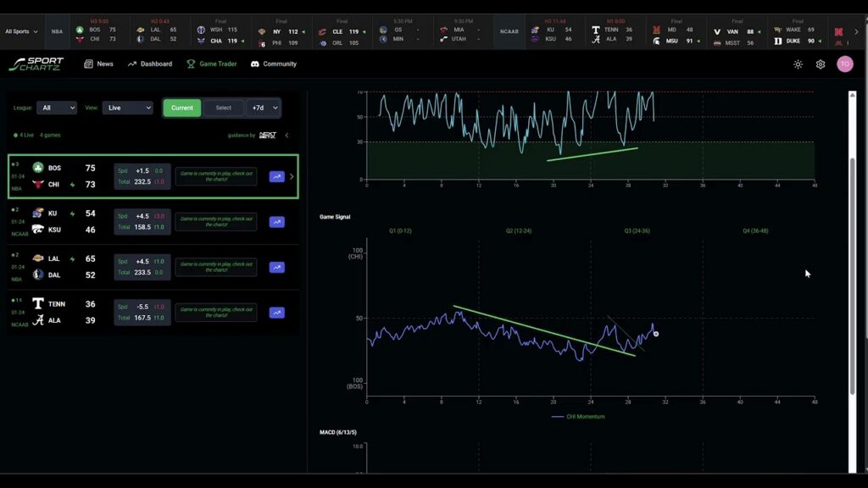Open the All Sports selector in ticker
Viewport: 868px width, 488px height.
tap(21, 31)
